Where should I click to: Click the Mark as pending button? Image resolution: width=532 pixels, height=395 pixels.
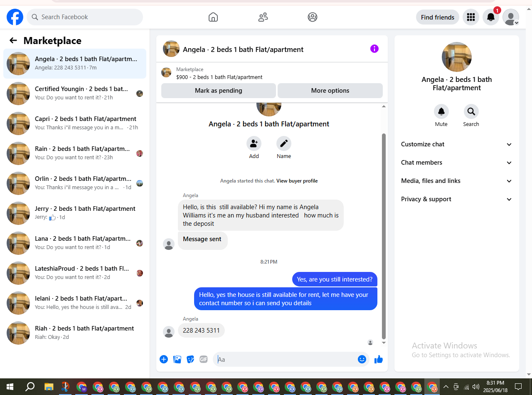tap(219, 91)
